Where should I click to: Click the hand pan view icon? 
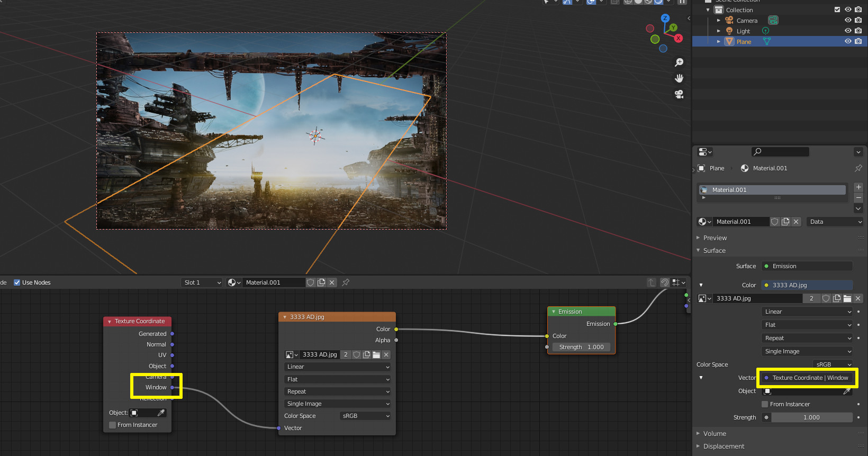[679, 78]
